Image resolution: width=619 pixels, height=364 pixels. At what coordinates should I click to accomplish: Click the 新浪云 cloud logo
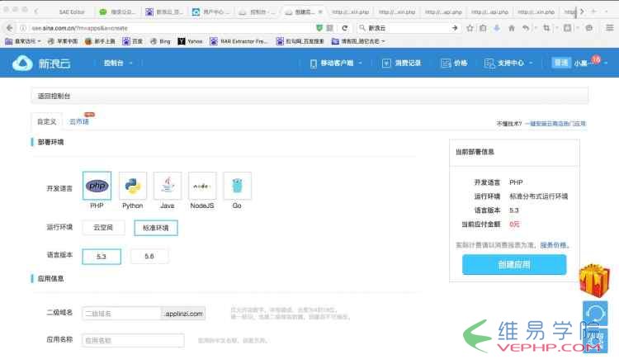click(x=41, y=63)
